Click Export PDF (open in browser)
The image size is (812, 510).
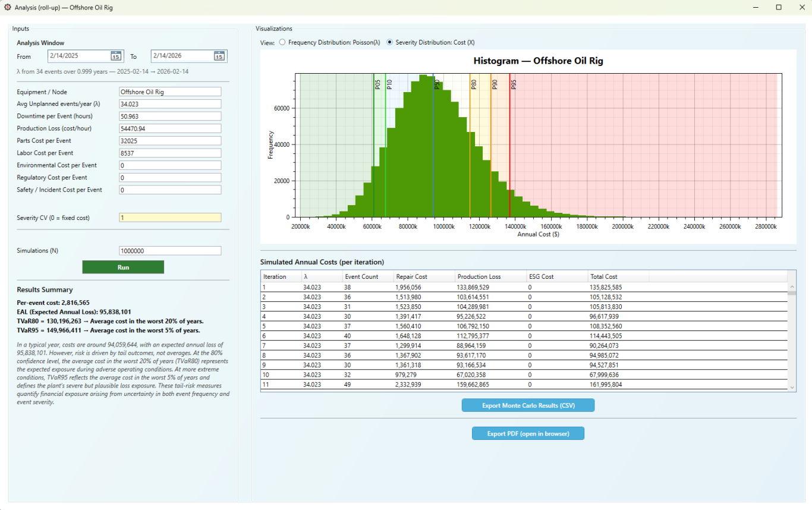tap(528, 434)
